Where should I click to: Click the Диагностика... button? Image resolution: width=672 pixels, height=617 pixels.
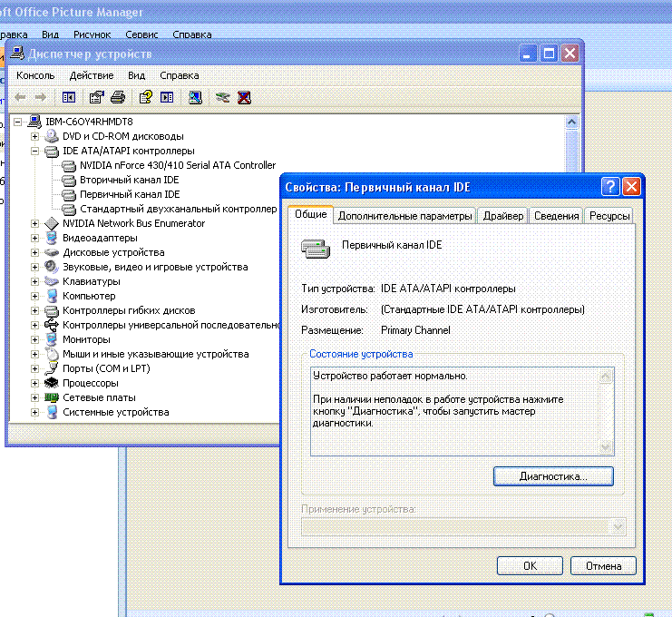(553, 476)
